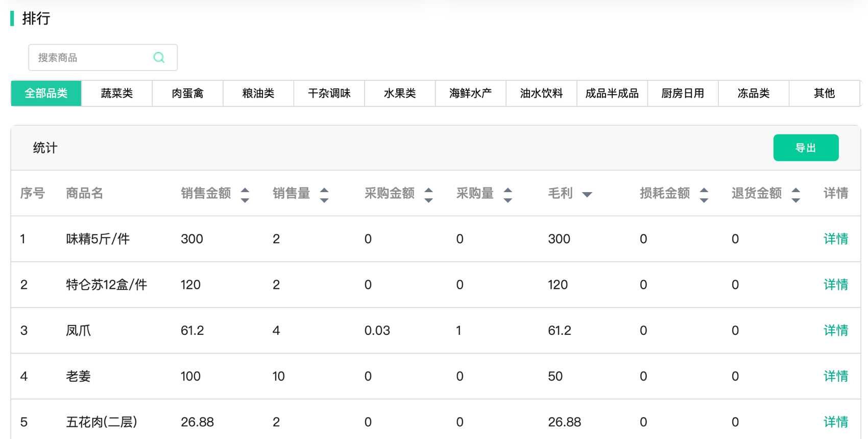Sort by 退货金额 column arrows
This screenshot has width=868, height=439.
tap(795, 195)
